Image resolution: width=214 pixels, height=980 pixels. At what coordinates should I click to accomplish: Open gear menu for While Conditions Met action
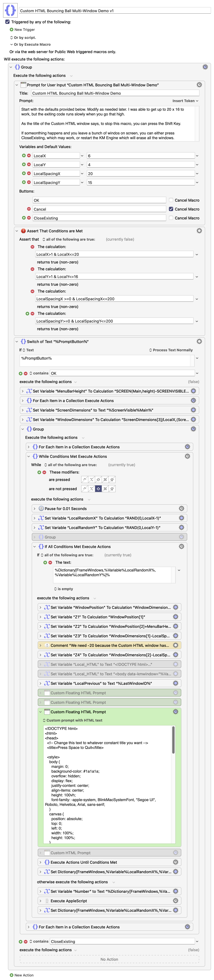(x=187, y=456)
